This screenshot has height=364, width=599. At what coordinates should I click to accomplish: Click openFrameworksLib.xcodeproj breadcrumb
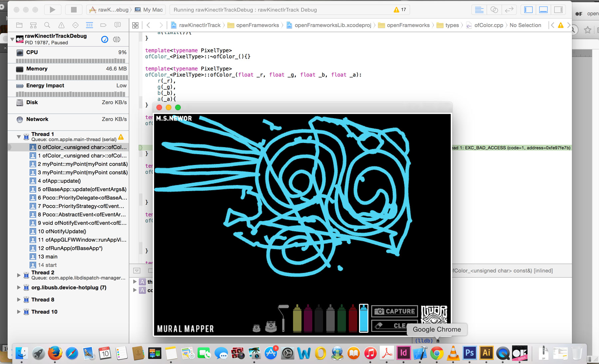pyautogui.click(x=329, y=25)
